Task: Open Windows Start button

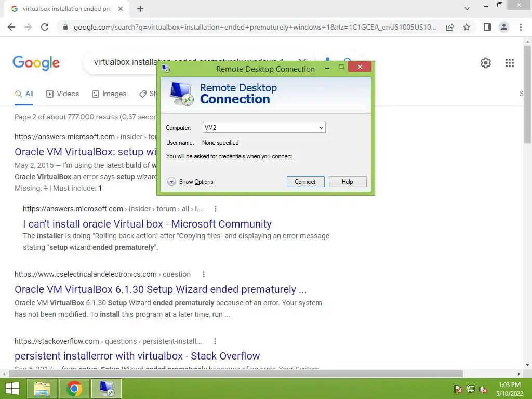Action: tap(12, 389)
